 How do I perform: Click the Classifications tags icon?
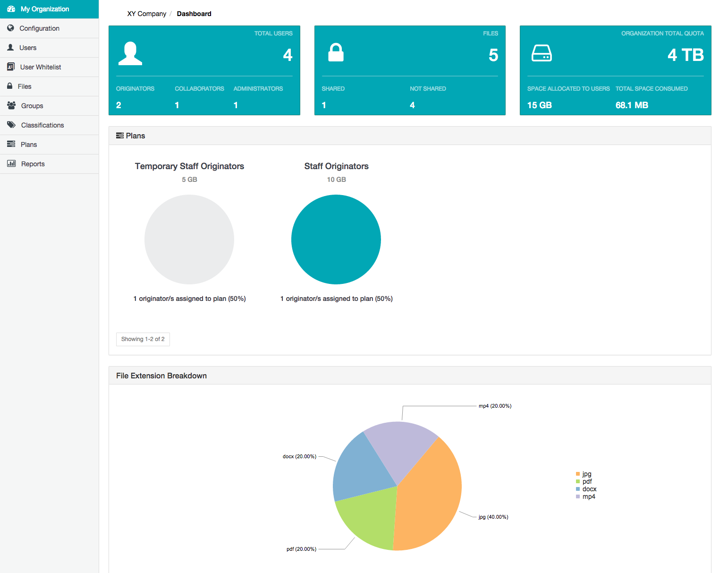pyautogui.click(x=11, y=125)
